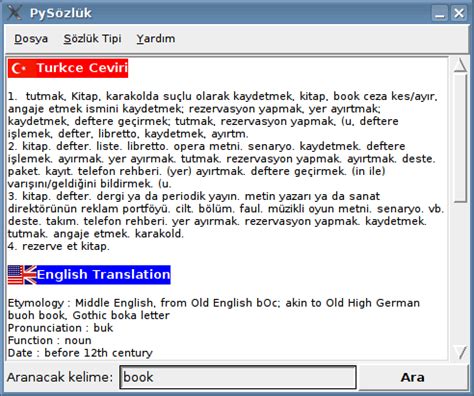The height and width of the screenshot is (396, 474).
Task: Click the 'English Translation' heading
Action: point(104,275)
